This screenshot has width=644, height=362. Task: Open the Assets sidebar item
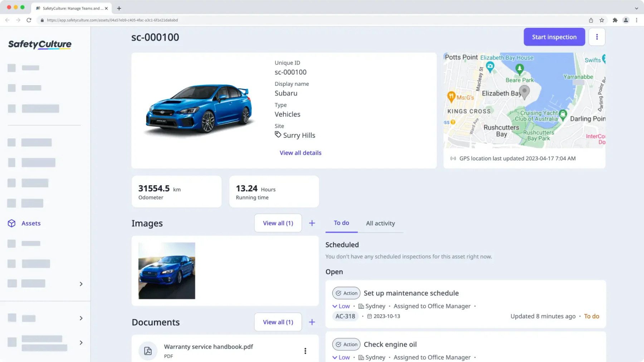point(31,223)
